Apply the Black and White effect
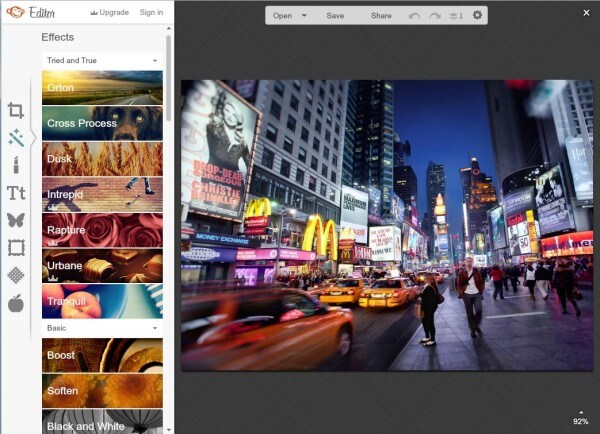 click(x=102, y=421)
